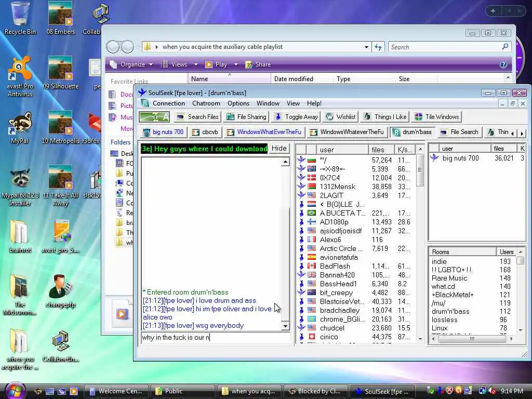Open the Organize dropdown in Explorer window
The image size is (532, 399).
(x=131, y=64)
